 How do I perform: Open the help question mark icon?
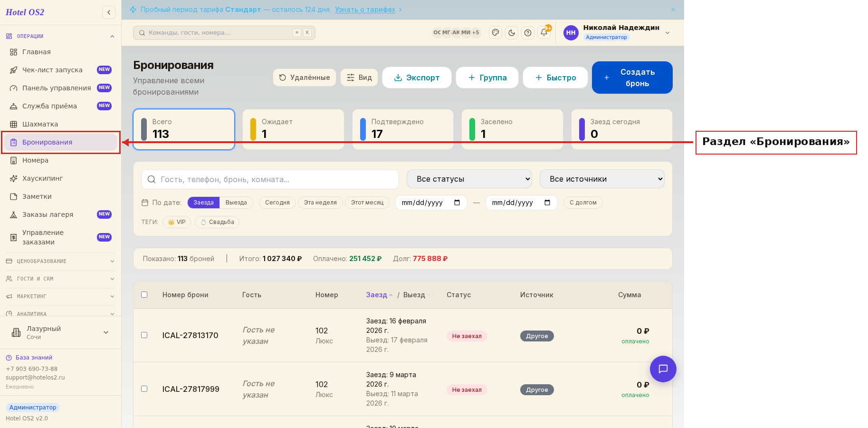(x=528, y=33)
